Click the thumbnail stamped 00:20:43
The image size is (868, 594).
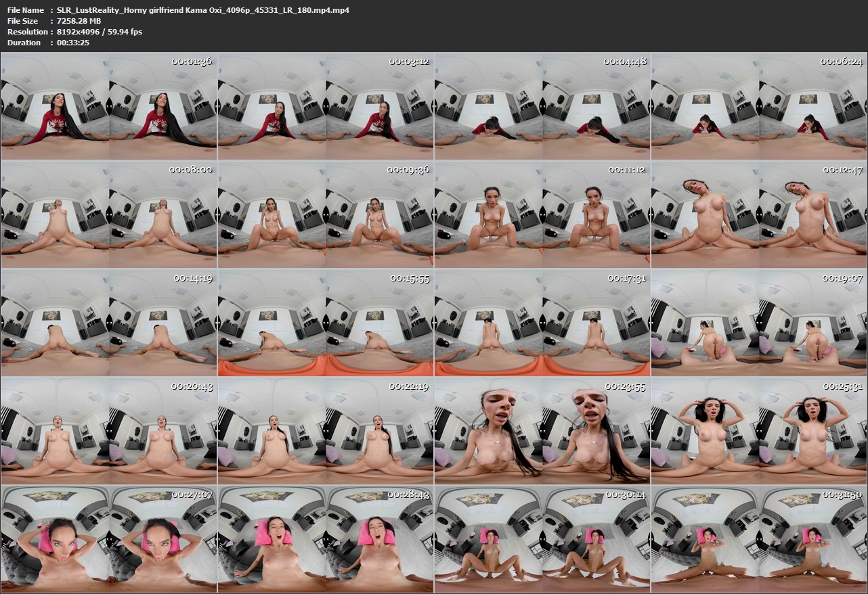(109, 431)
